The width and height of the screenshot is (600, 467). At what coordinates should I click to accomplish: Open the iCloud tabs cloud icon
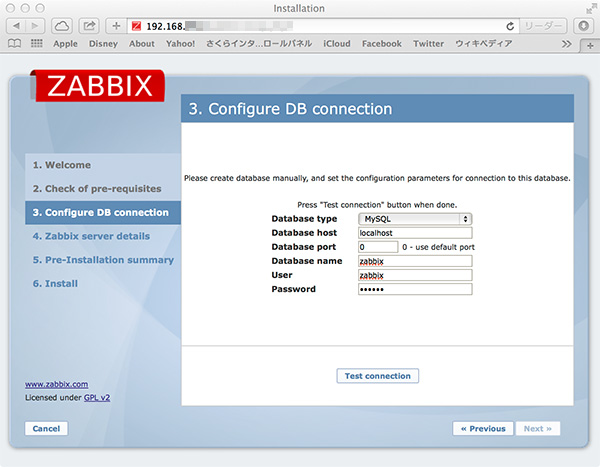[x=63, y=25]
